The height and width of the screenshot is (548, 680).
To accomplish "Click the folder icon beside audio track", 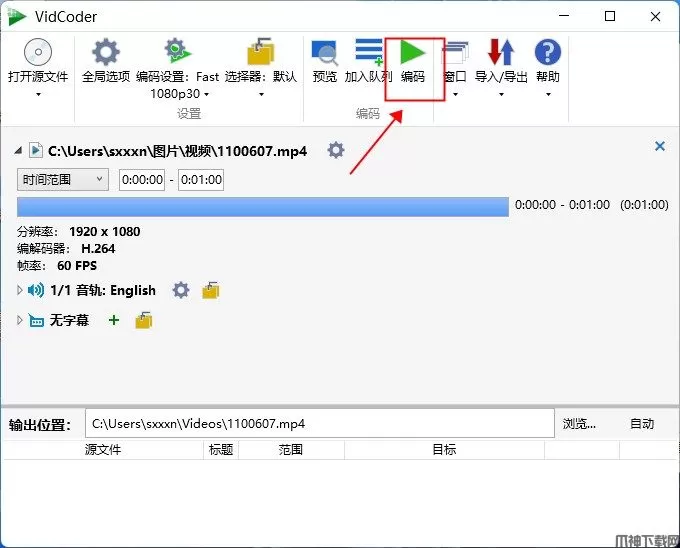I will (211, 290).
